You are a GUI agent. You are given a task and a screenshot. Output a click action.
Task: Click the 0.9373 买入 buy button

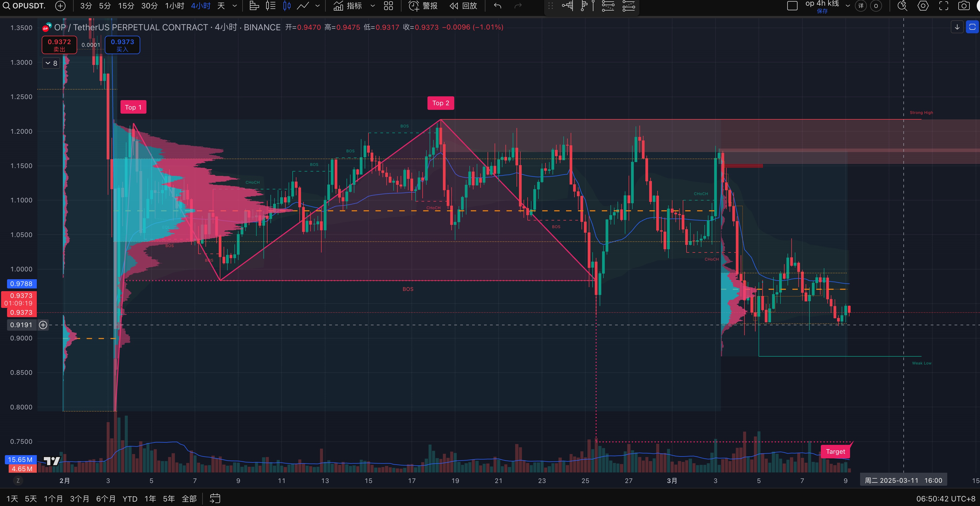coord(122,45)
